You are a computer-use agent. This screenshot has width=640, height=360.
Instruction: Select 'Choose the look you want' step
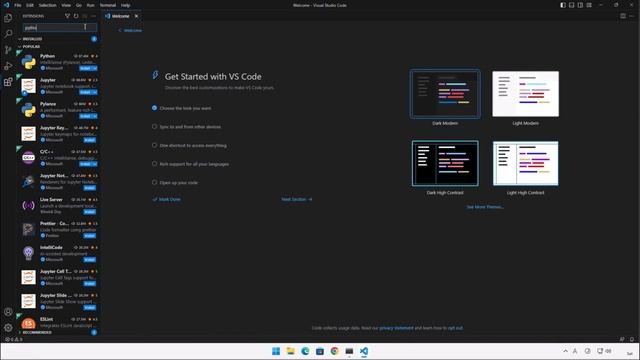182,108
